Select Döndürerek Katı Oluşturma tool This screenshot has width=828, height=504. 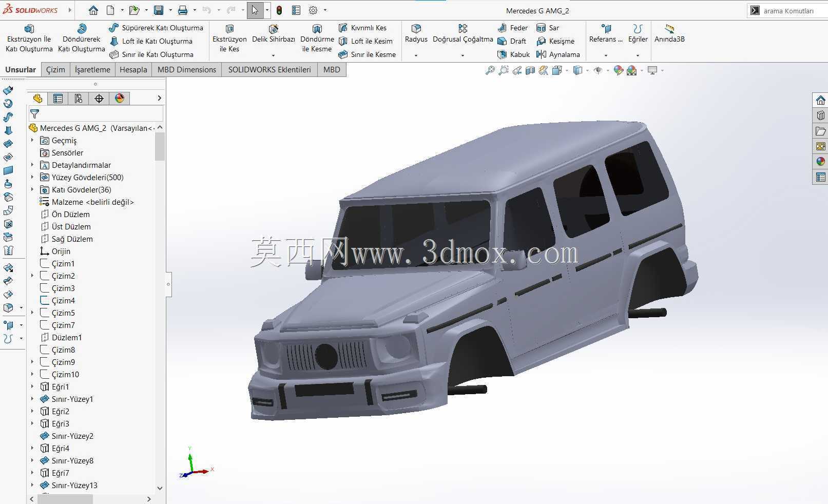81,38
